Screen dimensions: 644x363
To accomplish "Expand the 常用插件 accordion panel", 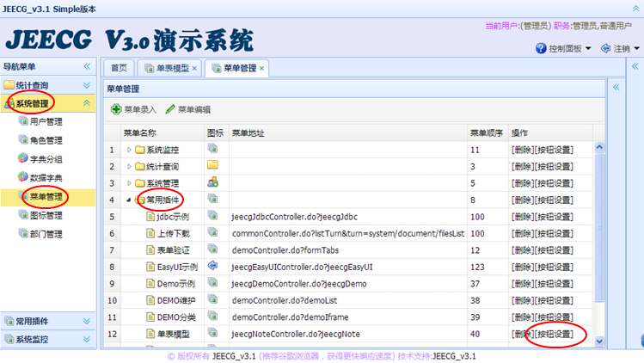I will pyautogui.click(x=87, y=321).
